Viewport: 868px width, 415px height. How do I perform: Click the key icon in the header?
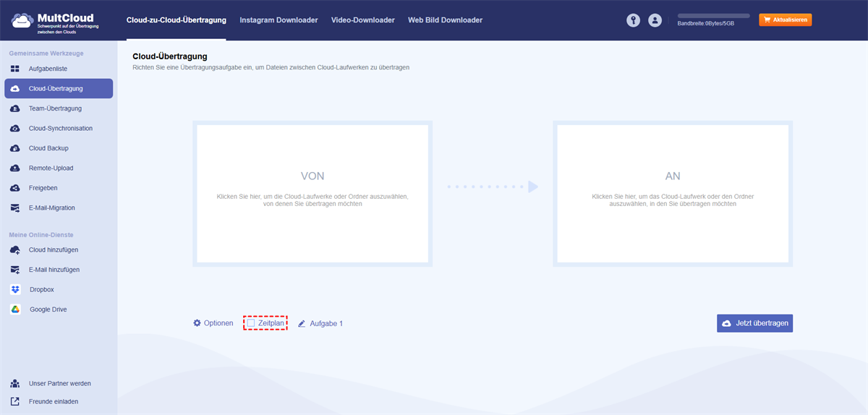click(x=634, y=20)
